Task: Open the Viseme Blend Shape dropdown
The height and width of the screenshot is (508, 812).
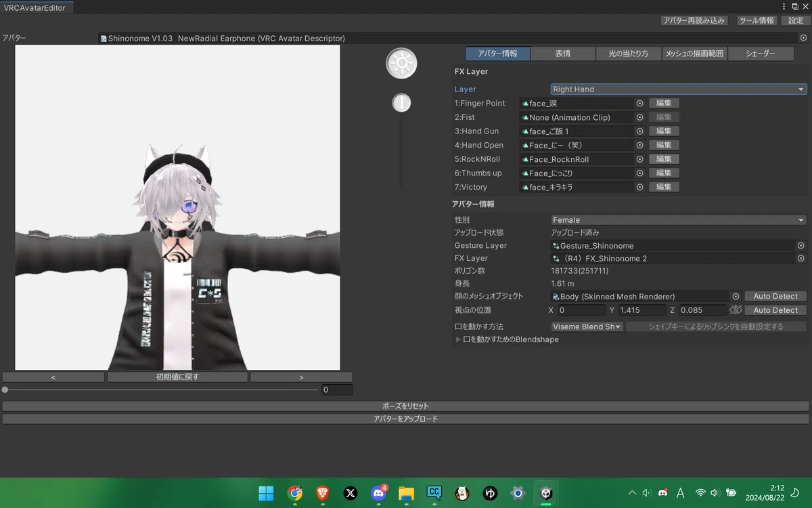Action: pos(587,326)
